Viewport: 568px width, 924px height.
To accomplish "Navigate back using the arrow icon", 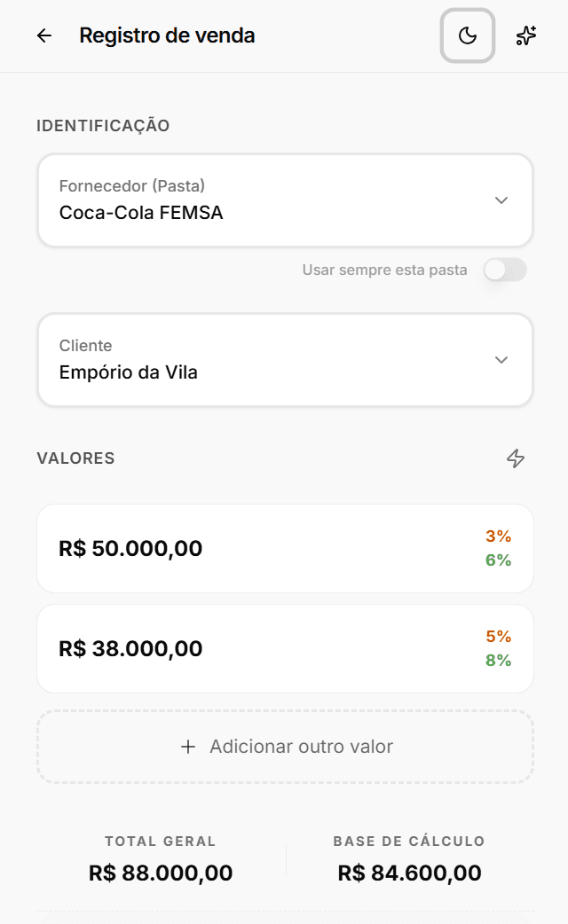I will click(x=43, y=35).
